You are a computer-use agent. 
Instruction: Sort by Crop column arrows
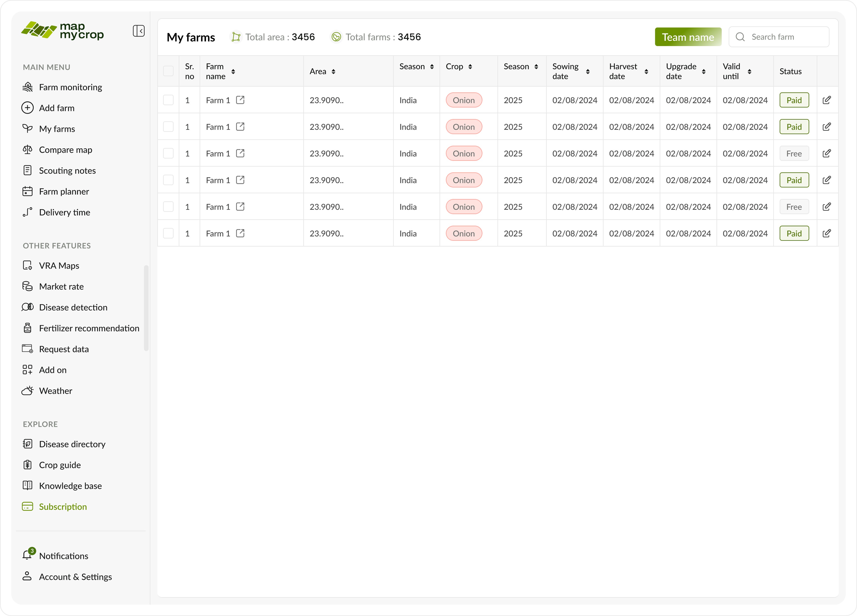click(x=470, y=67)
